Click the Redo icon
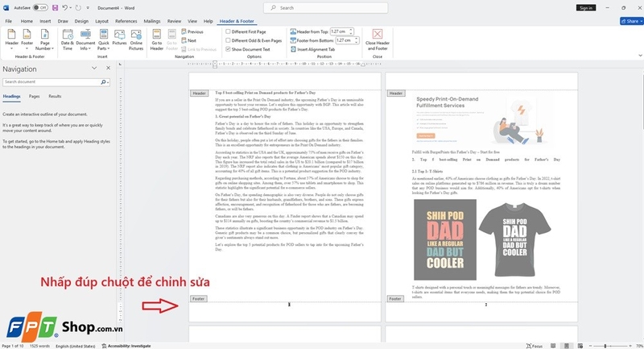 coord(78,8)
